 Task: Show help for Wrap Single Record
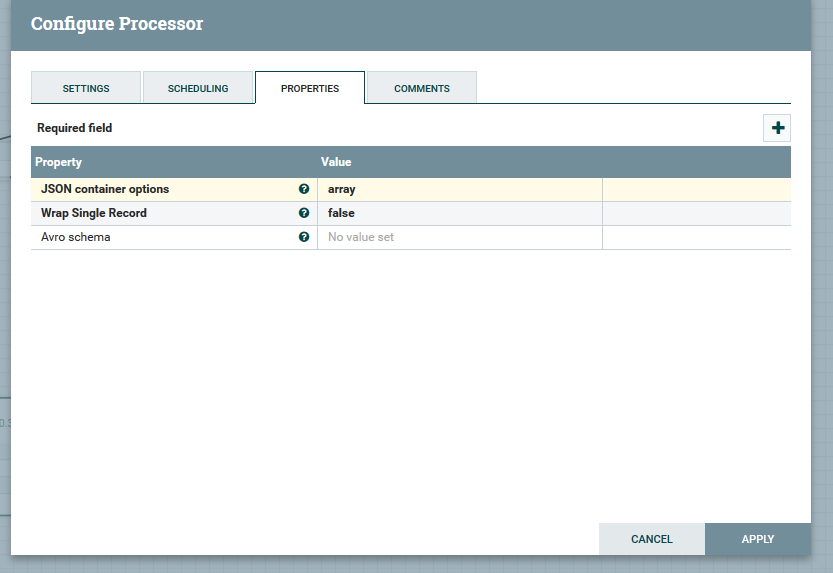(x=304, y=213)
